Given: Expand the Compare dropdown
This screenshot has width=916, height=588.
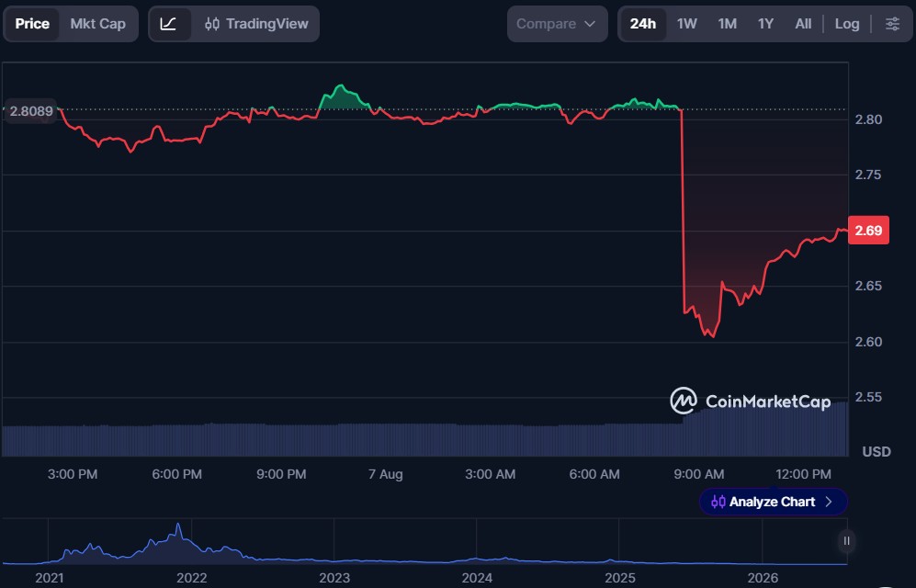Looking at the screenshot, I should point(557,24).
